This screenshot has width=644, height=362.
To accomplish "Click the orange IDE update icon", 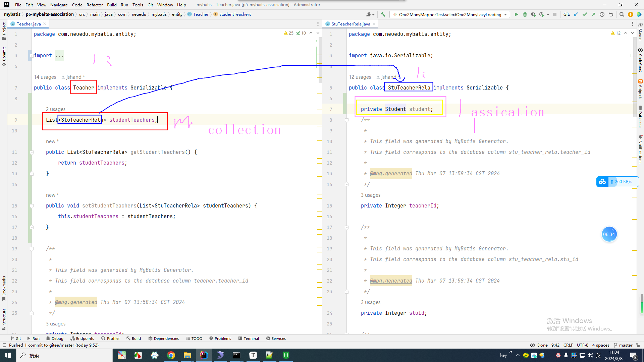I will (x=631, y=14).
